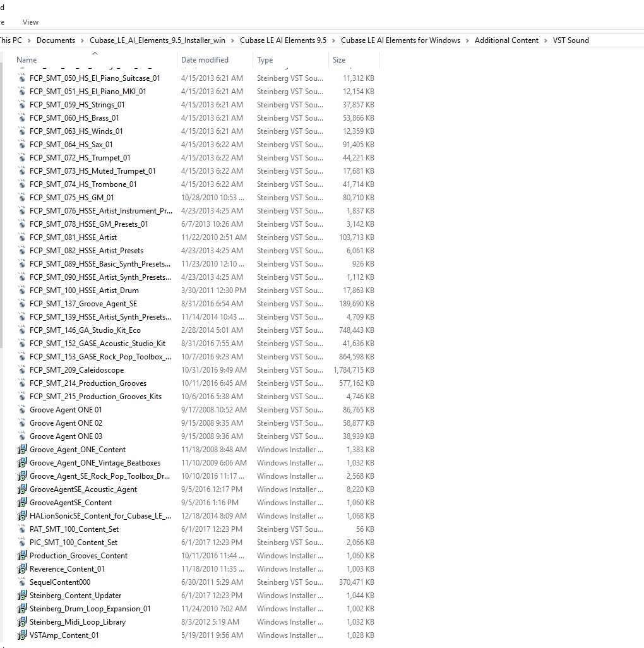
Task: Click the installer icon of Steinberg_Content_Updater
Action: pyautogui.click(x=22, y=595)
